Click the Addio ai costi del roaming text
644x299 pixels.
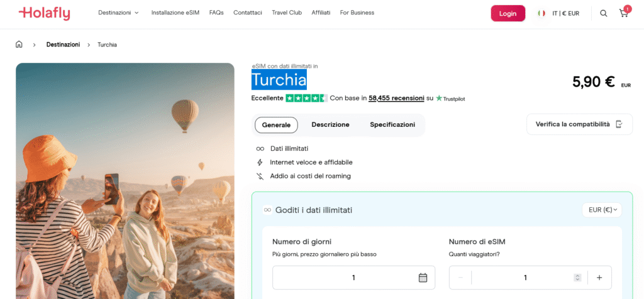point(311,177)
